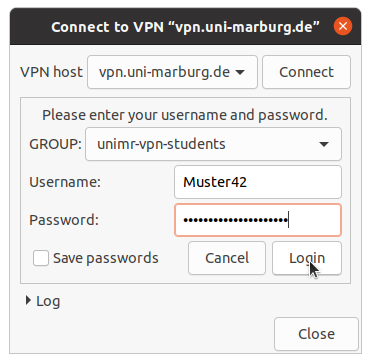Click the Log label to show details
This screenshot has height=363, width=371.
point(48,301)
